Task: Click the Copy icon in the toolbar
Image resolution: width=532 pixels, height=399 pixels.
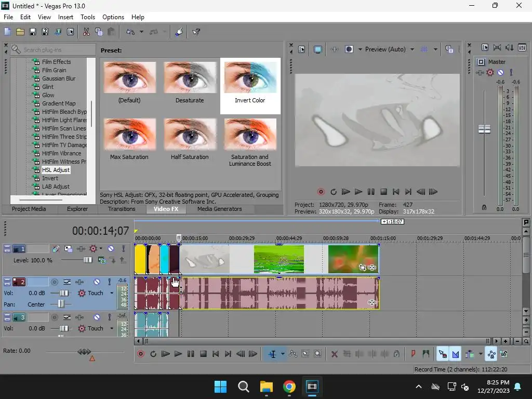Action: (99, 32)
